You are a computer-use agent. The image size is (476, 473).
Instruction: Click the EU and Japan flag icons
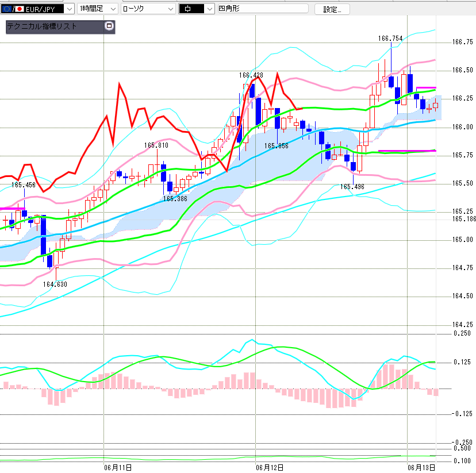13,9
